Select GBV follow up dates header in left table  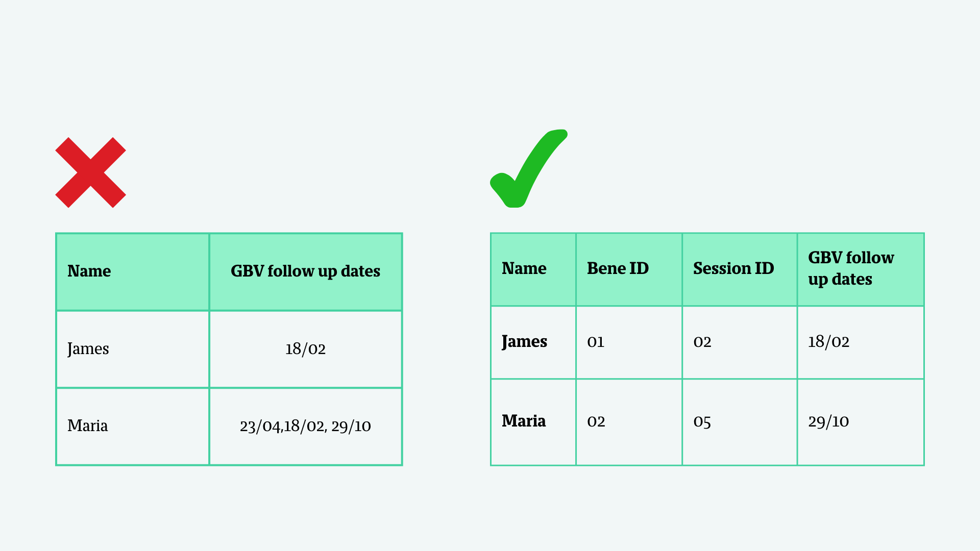pyautogui.click(x=305, y=272)
